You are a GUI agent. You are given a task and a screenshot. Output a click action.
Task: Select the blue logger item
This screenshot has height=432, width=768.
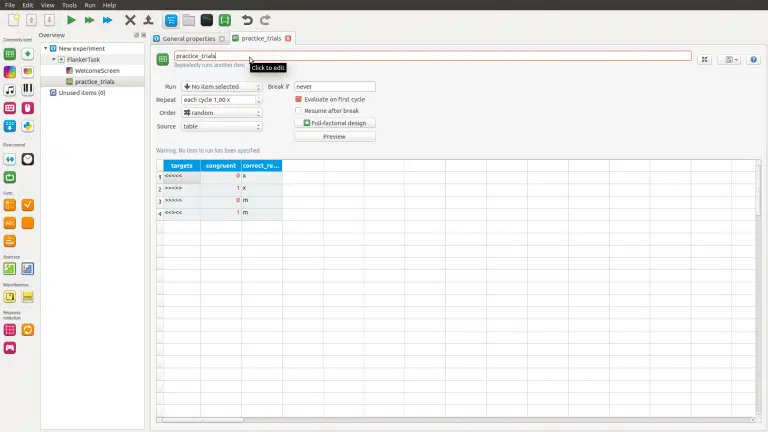pyautogui.click(x=10, y=126)
